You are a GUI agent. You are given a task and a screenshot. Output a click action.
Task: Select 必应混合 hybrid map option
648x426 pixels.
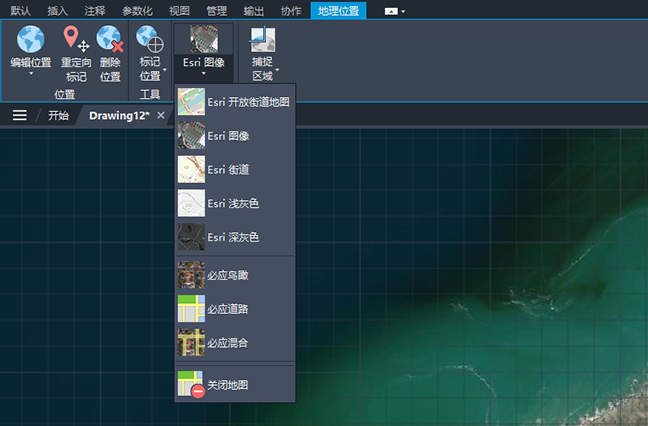(x=235, y=343)
